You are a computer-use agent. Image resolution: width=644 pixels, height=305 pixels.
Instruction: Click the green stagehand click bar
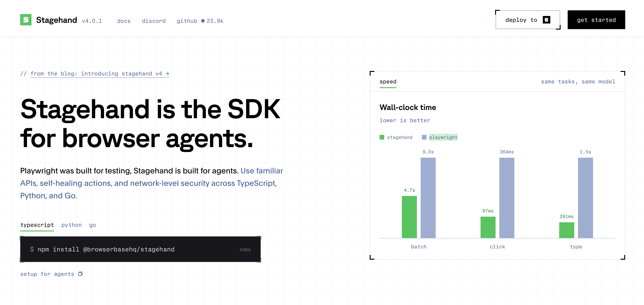tap(488, 227)
